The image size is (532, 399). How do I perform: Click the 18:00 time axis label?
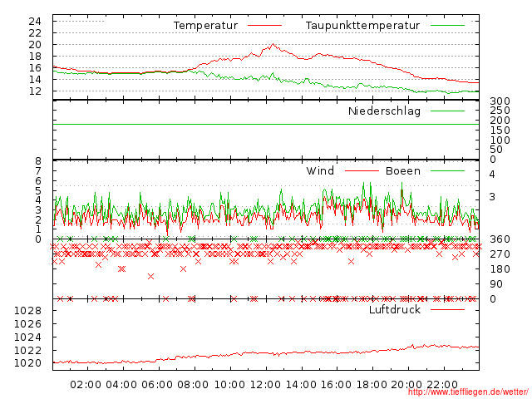pyautogui.click(x=372, y=385)
